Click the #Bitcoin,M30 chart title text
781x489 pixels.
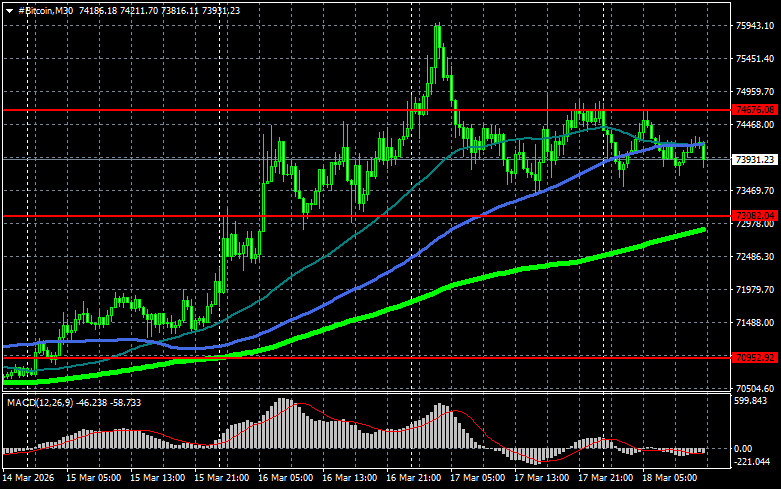pyautogui.click(x=45, y=10)
